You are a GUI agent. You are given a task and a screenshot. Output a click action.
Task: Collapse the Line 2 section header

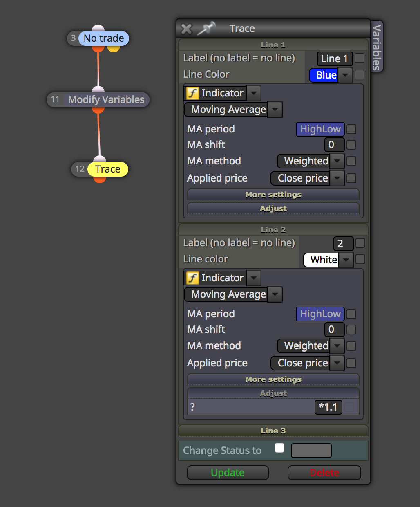click(273, 229)
